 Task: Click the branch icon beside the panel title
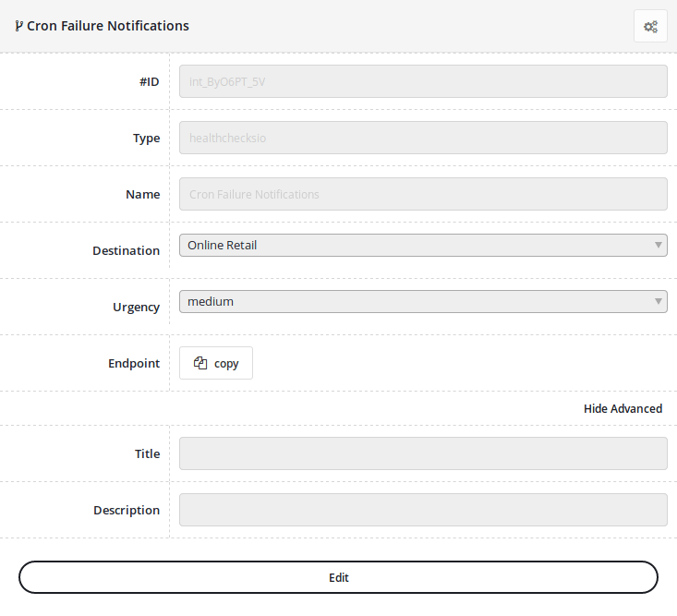pyautogui.click(x=19, y=26)
